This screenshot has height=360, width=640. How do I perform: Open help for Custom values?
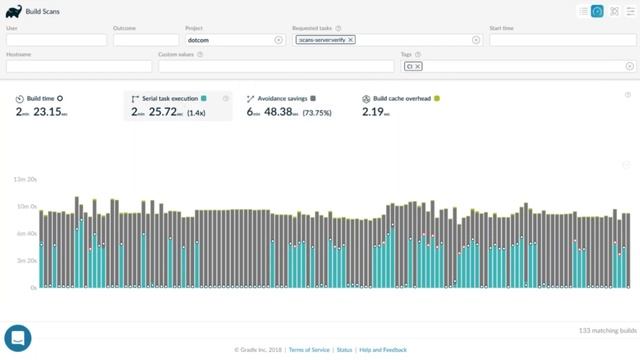coord(200,54)
